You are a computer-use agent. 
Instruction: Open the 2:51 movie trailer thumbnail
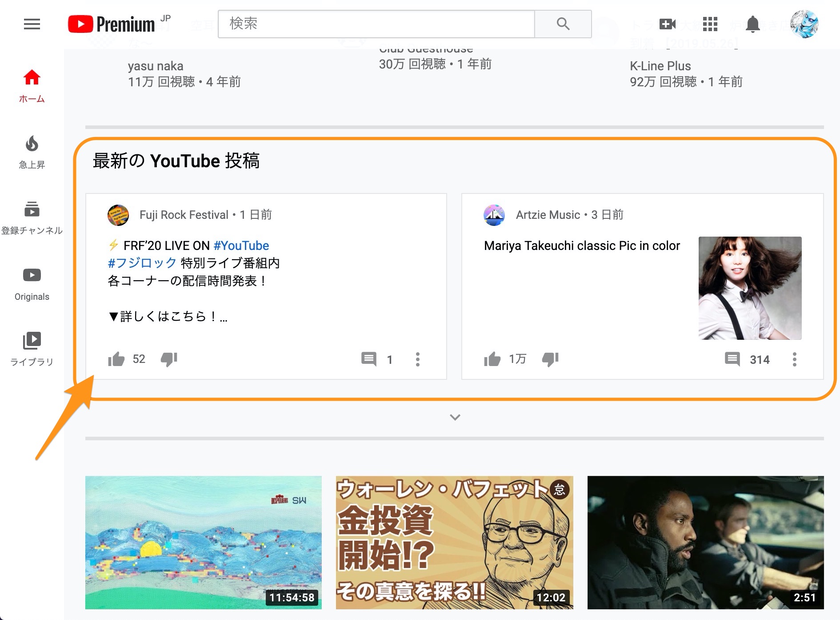[706, 543]
